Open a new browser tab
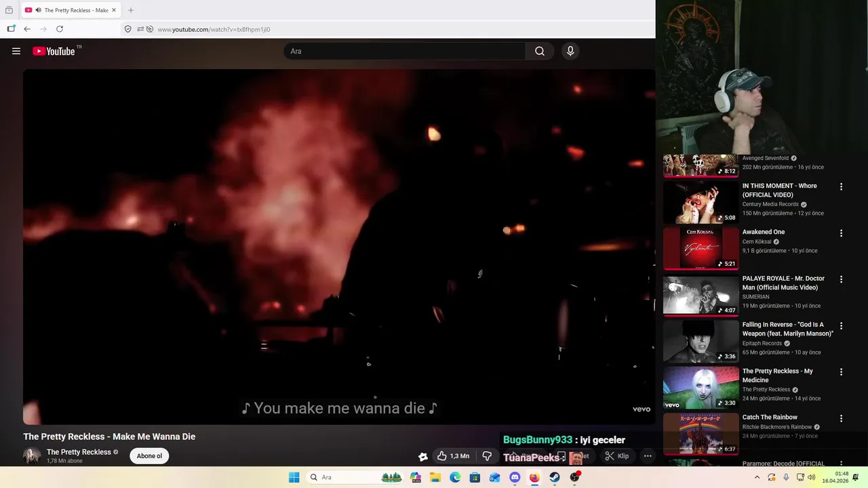868x488 pixels. pos(131,10)
